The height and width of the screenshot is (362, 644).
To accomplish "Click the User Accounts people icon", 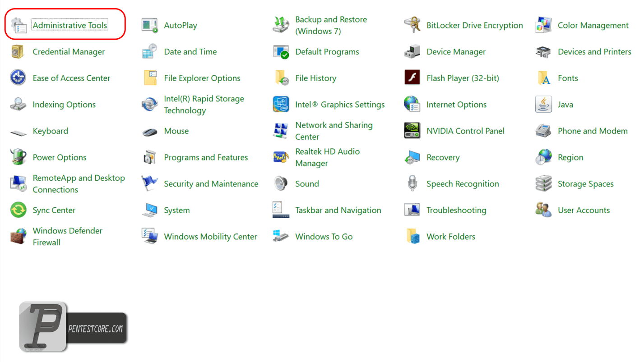I will click(x=544, y=211).
